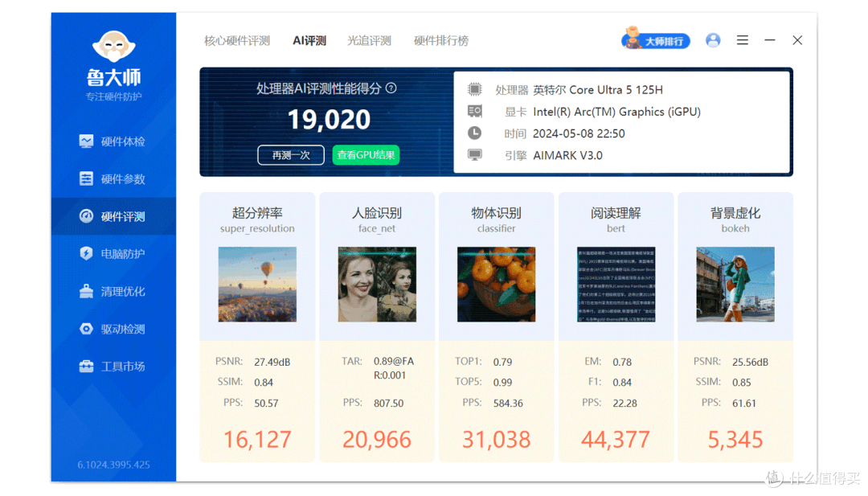This screenshot has width=868, height=496.
Task: Click bokeh score 5,345
Action: [x=735, y=440]
